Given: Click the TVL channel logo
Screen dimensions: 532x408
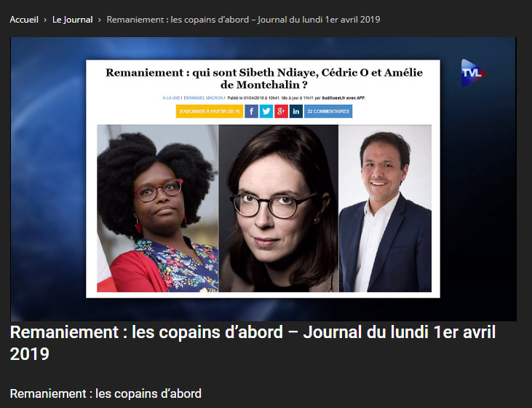Looking at the screenshot, I should point(473,73).
